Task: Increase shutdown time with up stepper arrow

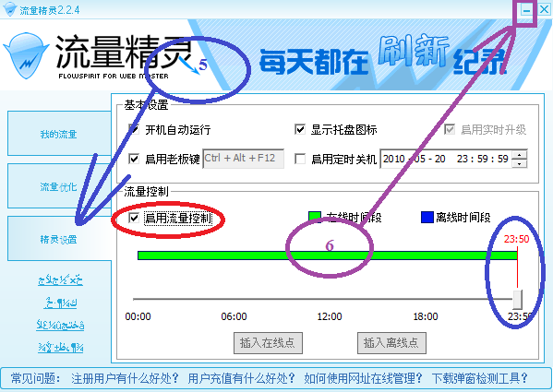Action: [x=520, y=155]
